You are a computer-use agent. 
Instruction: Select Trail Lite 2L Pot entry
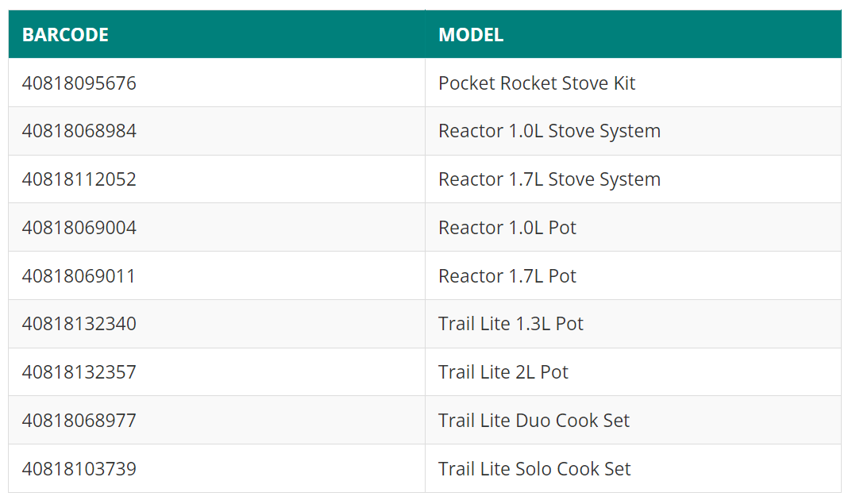[503, 372]
